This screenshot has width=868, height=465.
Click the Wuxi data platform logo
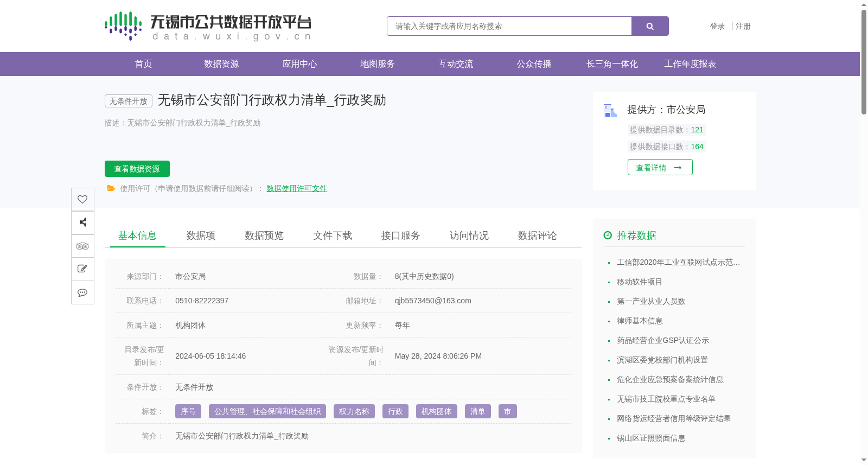pyautogui.click(x=208, y=26)
